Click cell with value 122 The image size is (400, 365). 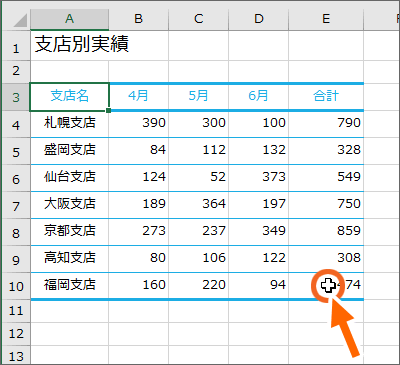tap(259, 259)
